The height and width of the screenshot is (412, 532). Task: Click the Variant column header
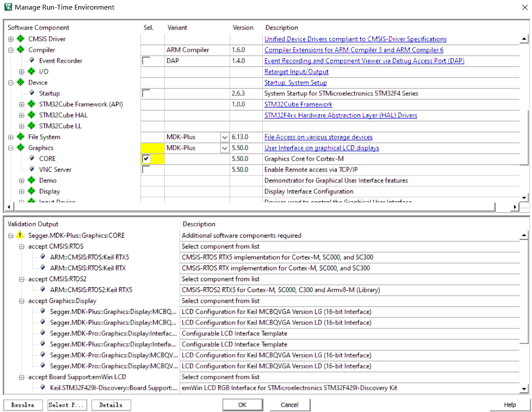click(177, 27)
